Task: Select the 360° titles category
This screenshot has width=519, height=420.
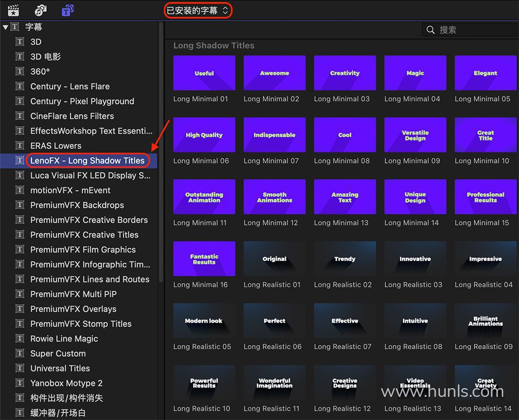Action: click(x=79, y=72)
